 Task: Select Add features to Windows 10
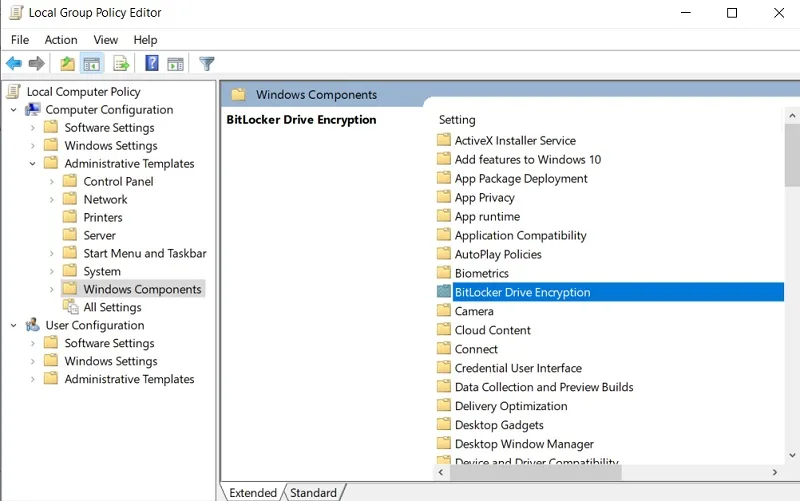pyautogui.click(x=528, y=159)
